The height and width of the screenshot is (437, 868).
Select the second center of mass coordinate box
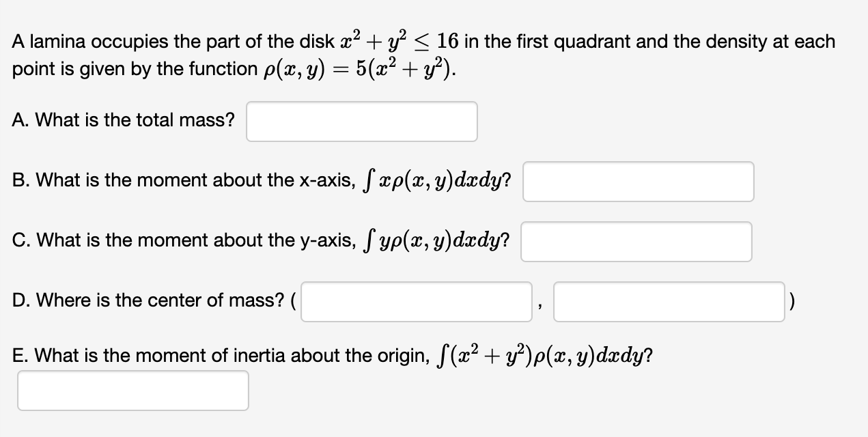point(669,301)
